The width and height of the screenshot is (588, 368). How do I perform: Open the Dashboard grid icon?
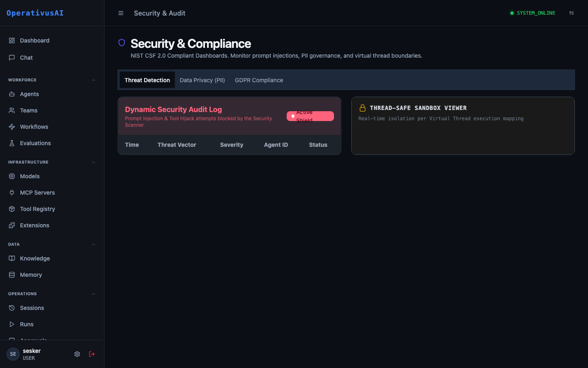(12, 40)
